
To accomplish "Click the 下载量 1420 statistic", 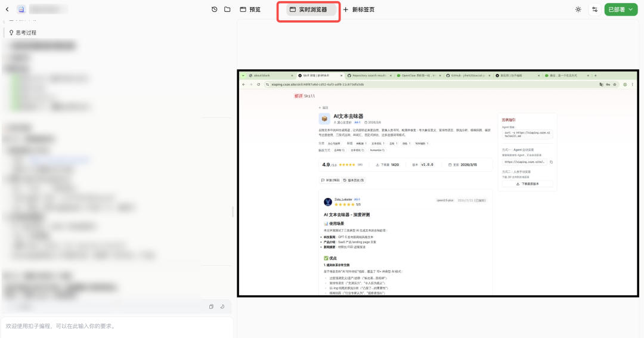I will (x=388, y=165).
